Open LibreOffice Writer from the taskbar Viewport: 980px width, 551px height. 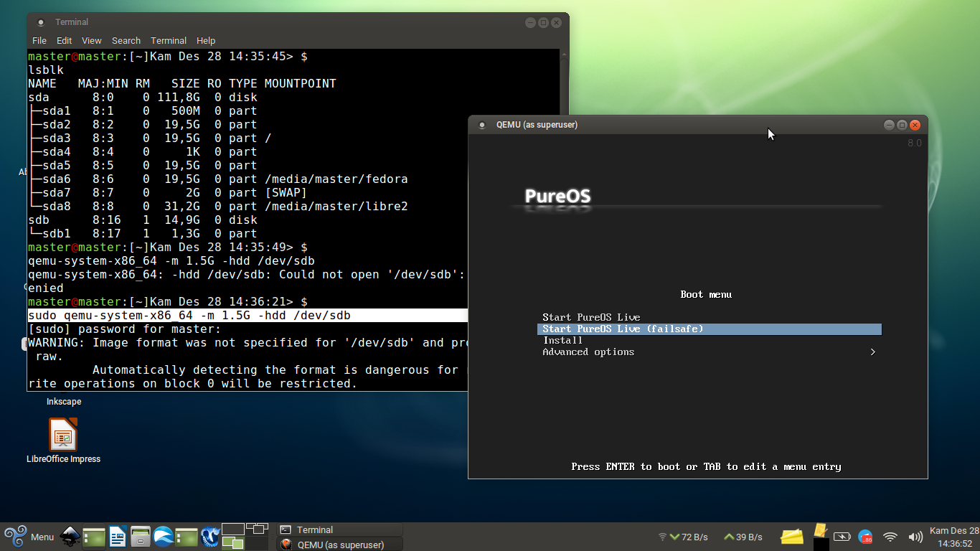(117, 536)
